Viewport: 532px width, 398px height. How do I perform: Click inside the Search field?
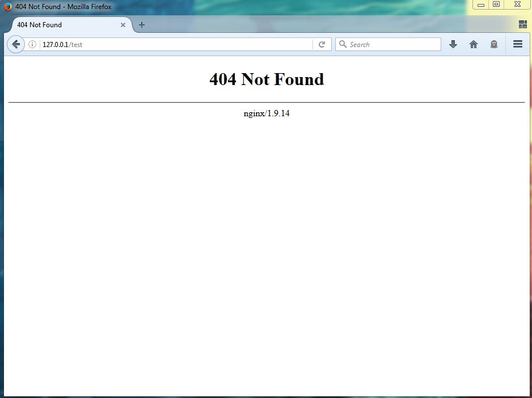click(x=386, y=44)
